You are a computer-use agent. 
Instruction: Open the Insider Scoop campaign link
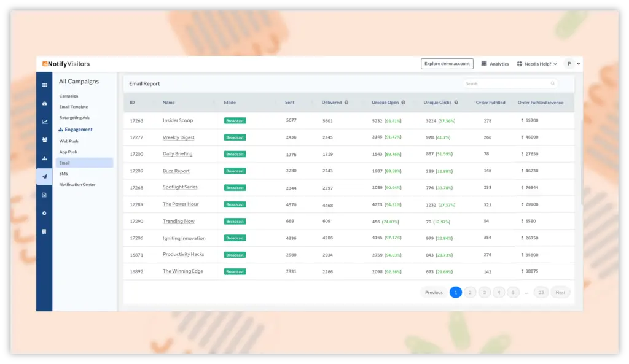pos(178,120)
